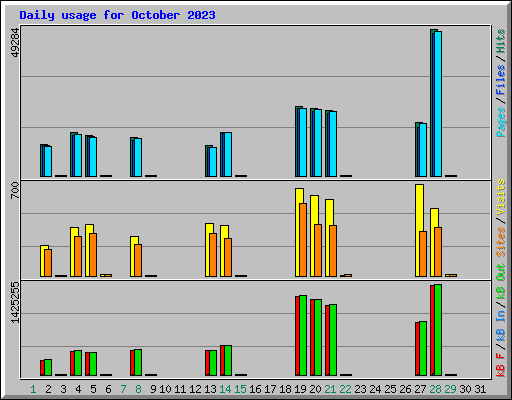Click day 21 on the x-axis
Viewport: 512px width, 400px height.
[x=330, y=389]
